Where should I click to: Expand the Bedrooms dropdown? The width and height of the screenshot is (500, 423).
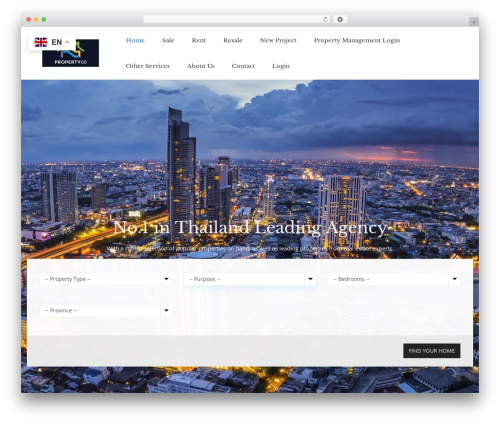pyautogui.click(x=394, y=279)
